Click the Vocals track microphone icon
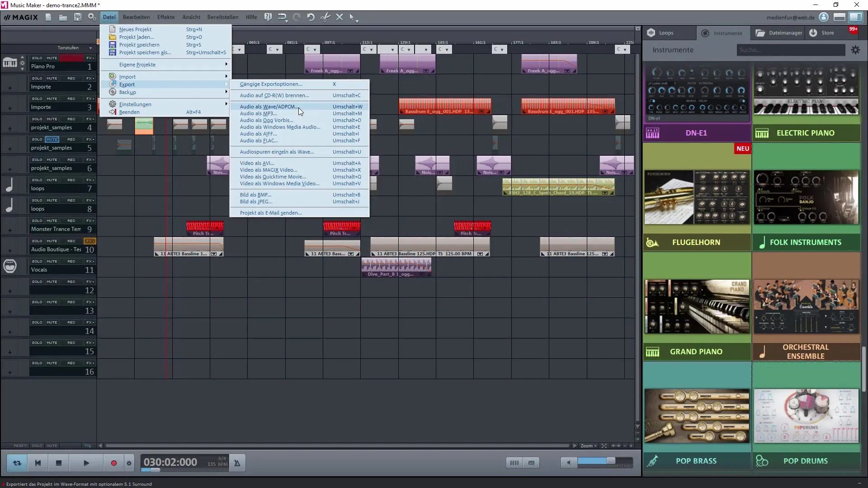This screenshot has width=868, height=488. pyautogui.click(x=9, y=266)
